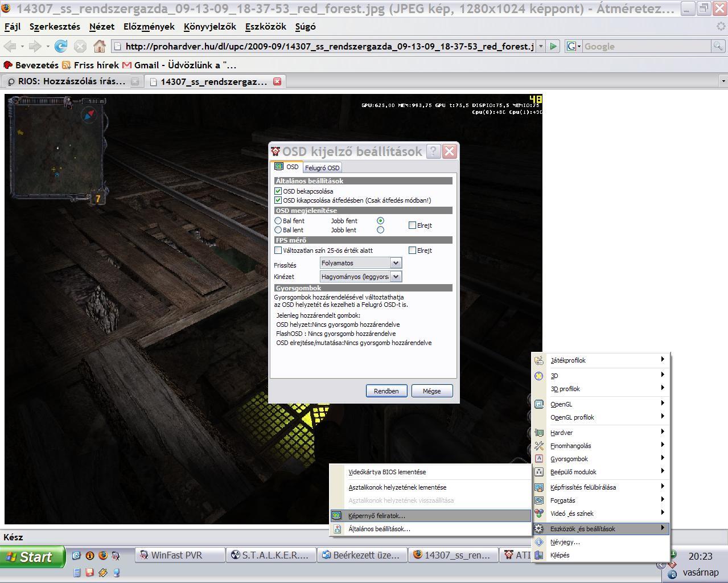Click the help question mark in OSD dialog
The width and height of the screenshot is (728, 583).
[433, 151]
